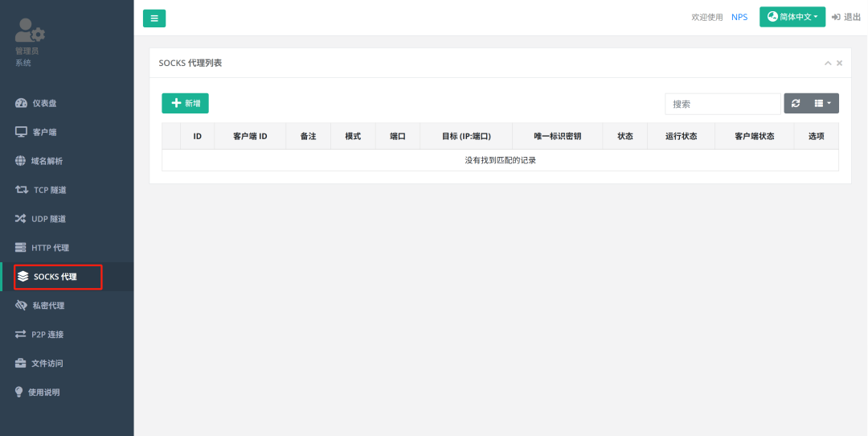868x436 pixels.
Task: Click the 唯一标识密钥 column header
Action: coord(558,136)
